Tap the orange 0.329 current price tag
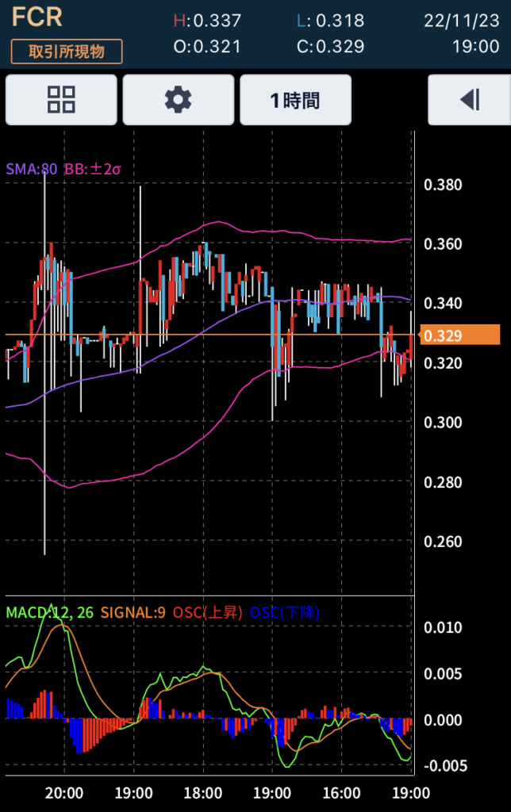511x812 pixels. pos(459,335)
